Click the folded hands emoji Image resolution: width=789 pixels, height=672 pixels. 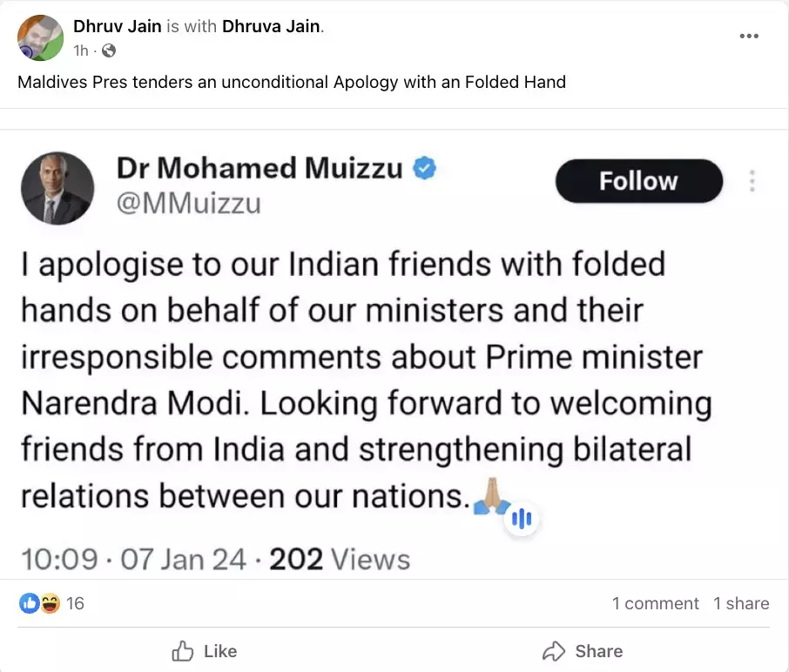[490, 496]
